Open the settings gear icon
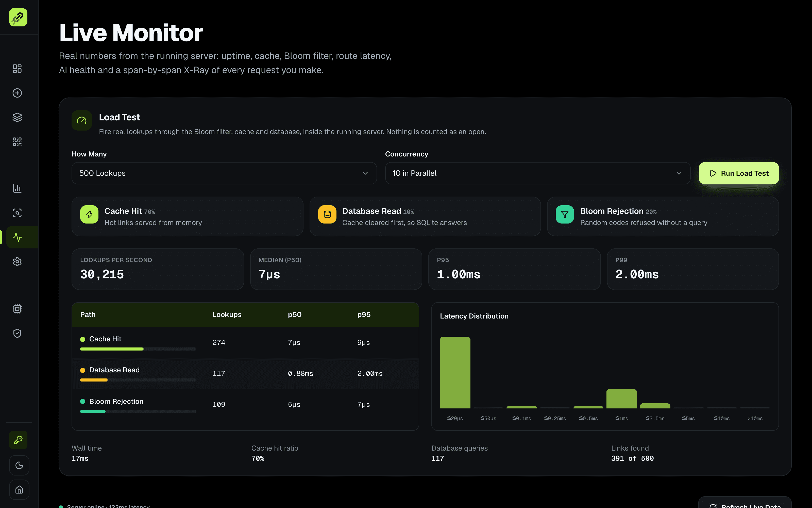Screen dimensions: 812x508 tap(17, 261)
